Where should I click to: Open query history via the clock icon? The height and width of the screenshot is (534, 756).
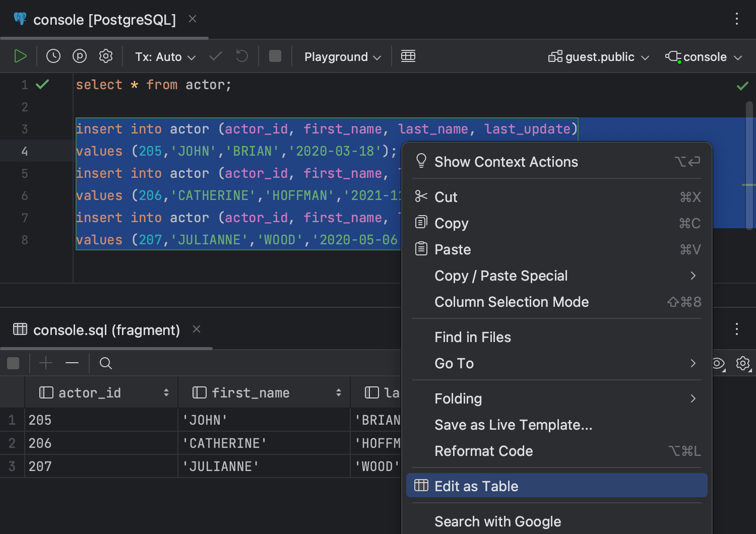(x=53, y=56)
